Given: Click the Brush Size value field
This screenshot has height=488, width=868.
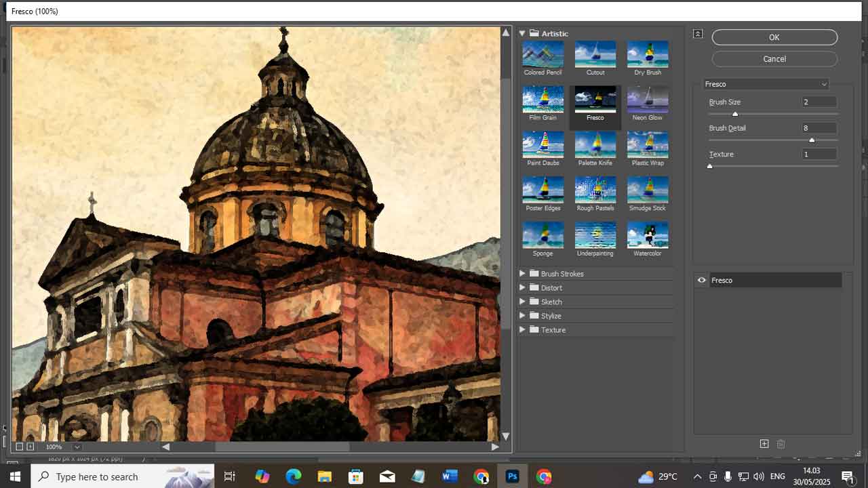Looking at the screenshot, I should coord(818,102).
